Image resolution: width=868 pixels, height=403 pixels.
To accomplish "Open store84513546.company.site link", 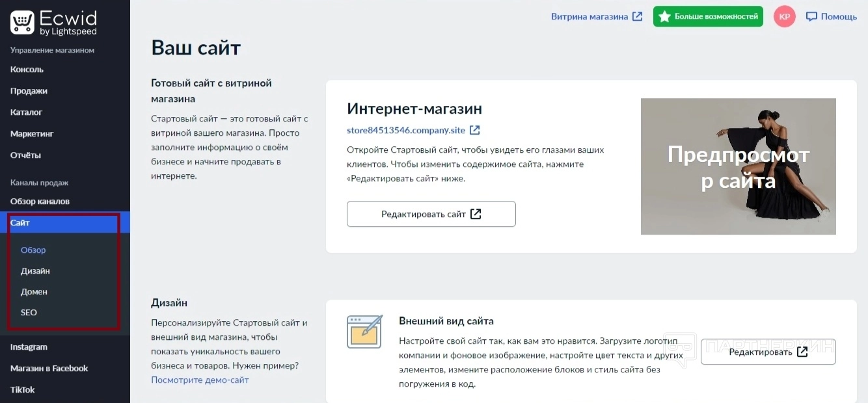I will coord(406,130).
